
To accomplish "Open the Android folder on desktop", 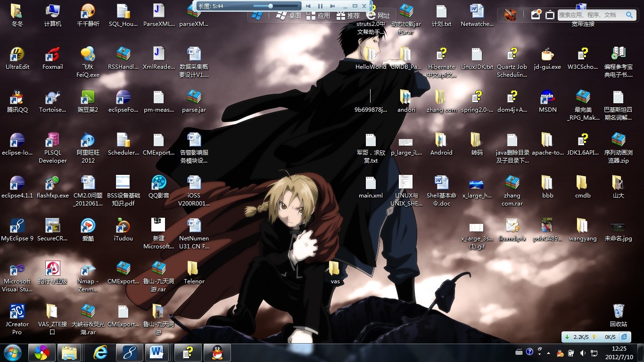I will tap(441, 144).
